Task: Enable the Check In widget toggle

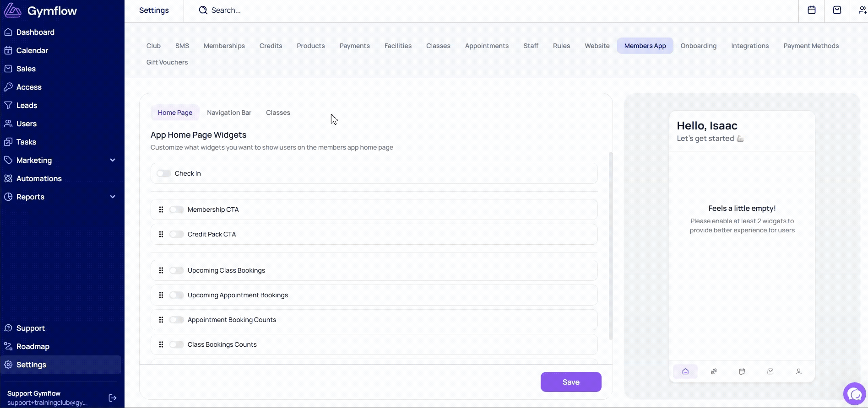Action: click(164, 173)
